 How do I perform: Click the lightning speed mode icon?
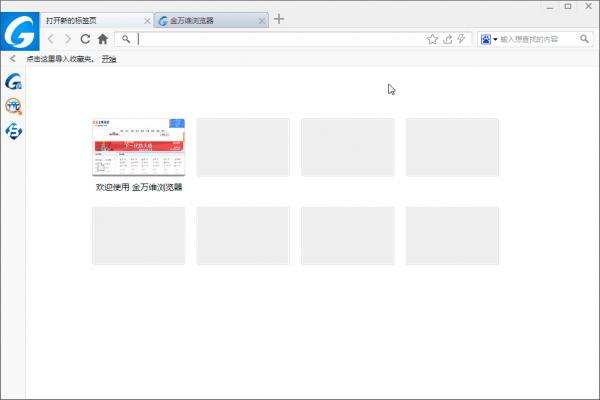(x=462, y=39)
